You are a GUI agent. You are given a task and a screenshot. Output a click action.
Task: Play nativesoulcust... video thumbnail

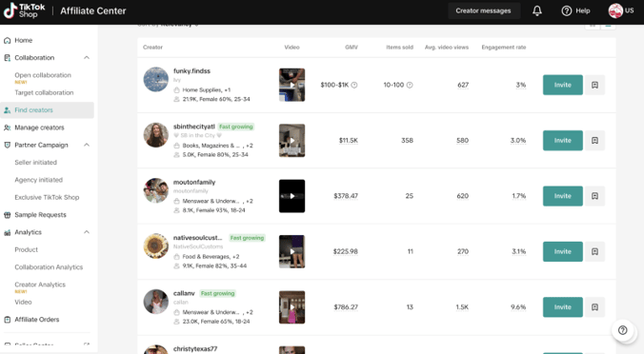pyautogui.click(x=292, y=251)
